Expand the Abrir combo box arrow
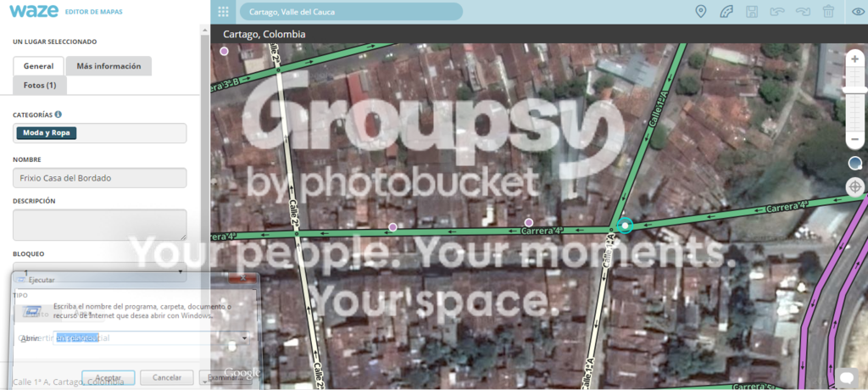The image size is (868, 390). click(244, 338)
